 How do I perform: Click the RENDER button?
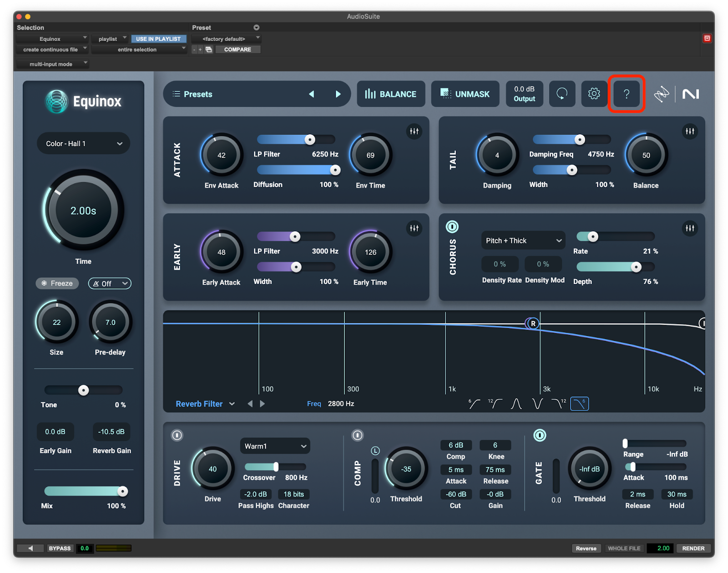[693, 548]
